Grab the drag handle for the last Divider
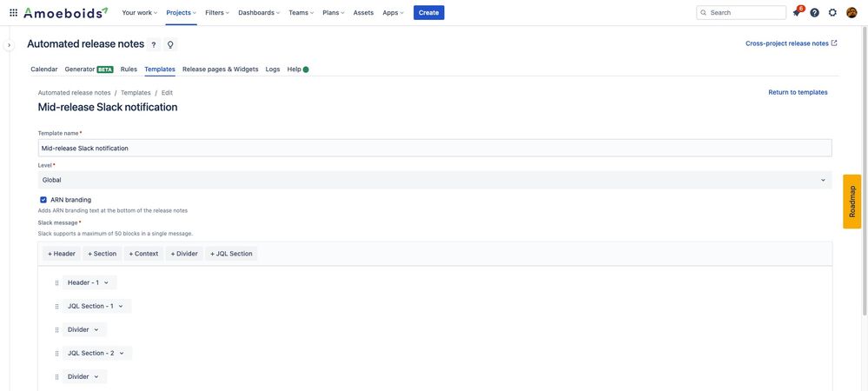 (56, 377)
